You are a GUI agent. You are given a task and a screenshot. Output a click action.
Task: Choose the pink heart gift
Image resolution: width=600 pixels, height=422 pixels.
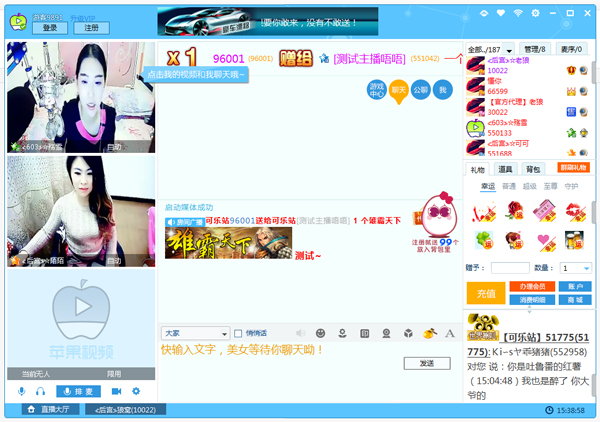(x=546, y=242)
